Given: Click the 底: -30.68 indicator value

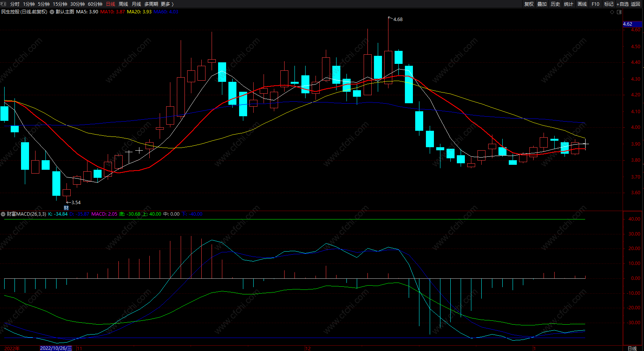Looking at the screenshot, I should click(x=130, y=214).
